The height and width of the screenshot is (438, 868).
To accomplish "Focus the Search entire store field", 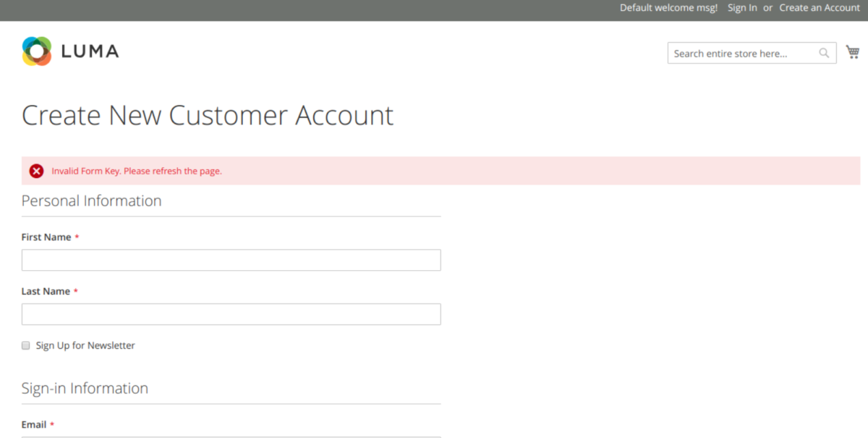I will point(752,53).
